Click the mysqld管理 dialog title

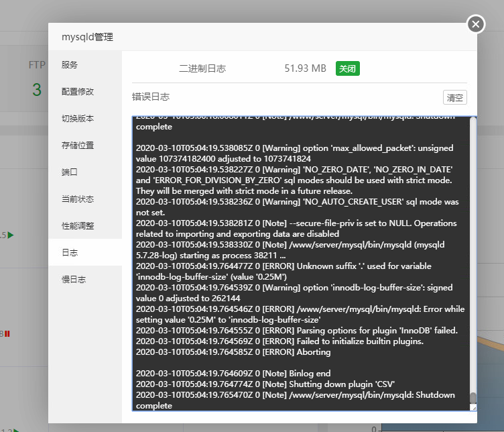(87, 38)
